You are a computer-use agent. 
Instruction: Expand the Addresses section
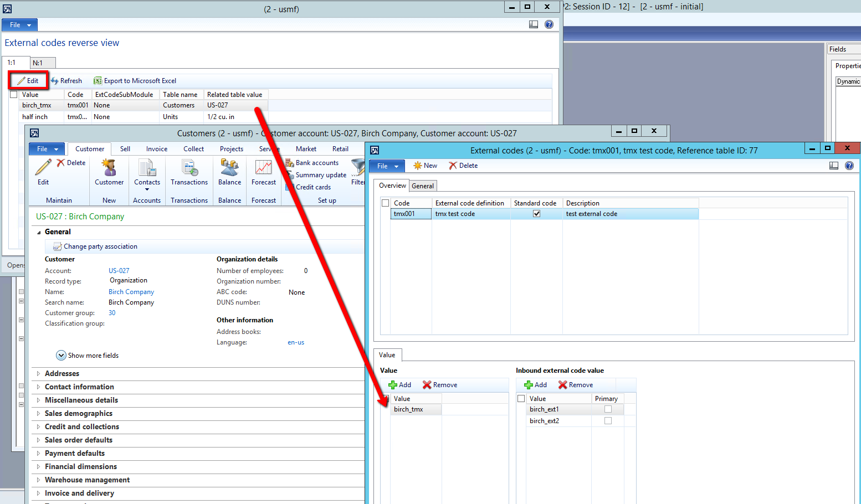[38, 374]
